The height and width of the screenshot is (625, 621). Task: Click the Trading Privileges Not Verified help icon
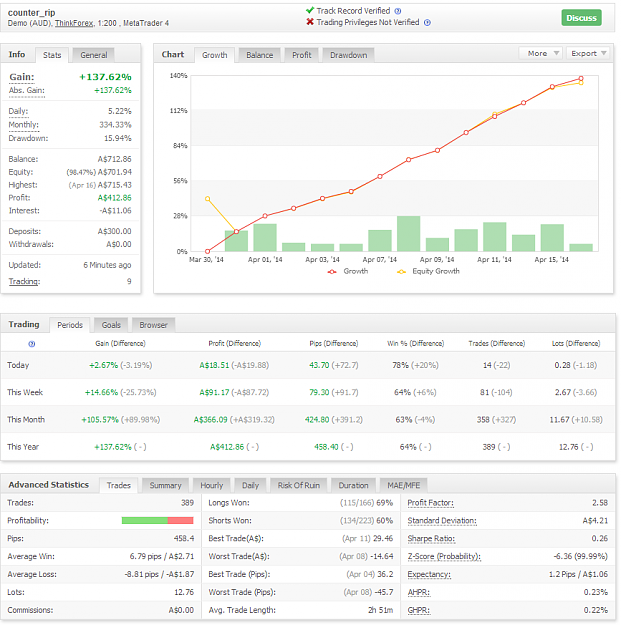(427, 23)
